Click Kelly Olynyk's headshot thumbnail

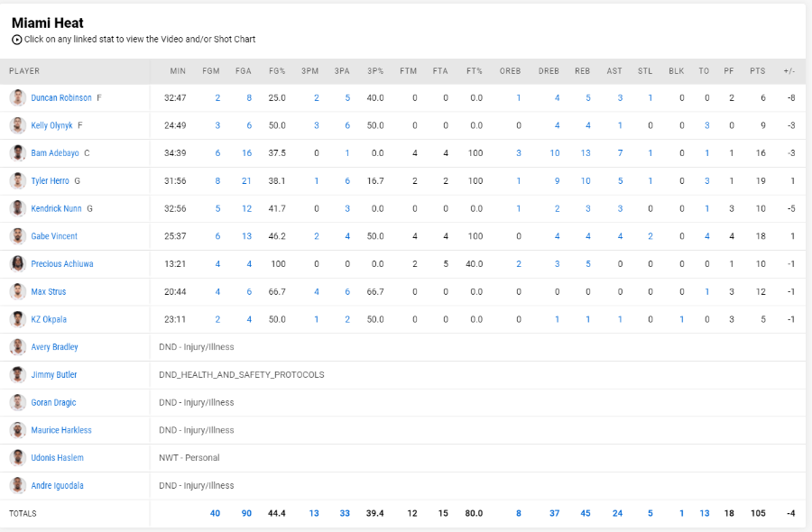(x=18, y=125)
